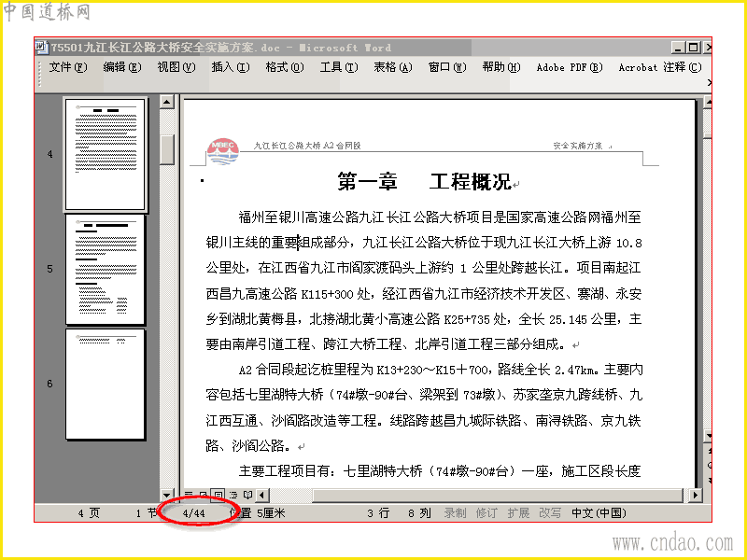The height and width of the screenshot is (560, 747).
Task: Toggle 录制 macro recording indicator
Action: click(x=455, y=512)
